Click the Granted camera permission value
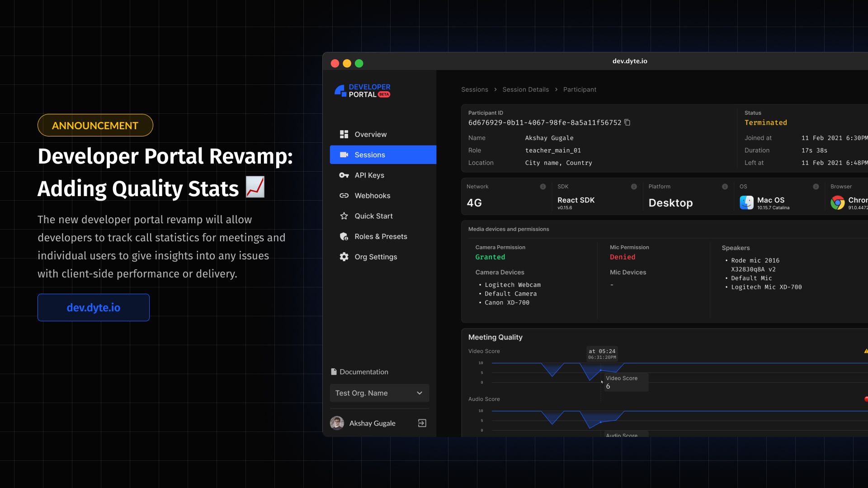This screenshot has height=488, width=868. click(x=490, y=257)
